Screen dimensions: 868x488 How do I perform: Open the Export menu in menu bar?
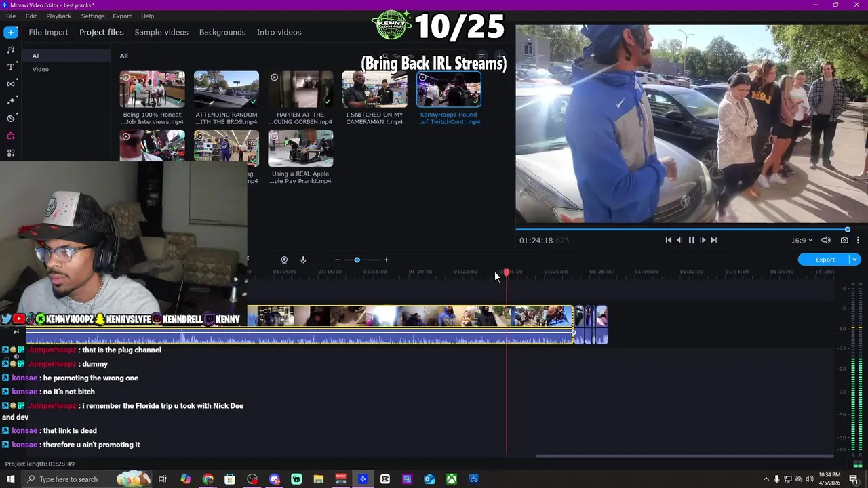pos(122,16)
